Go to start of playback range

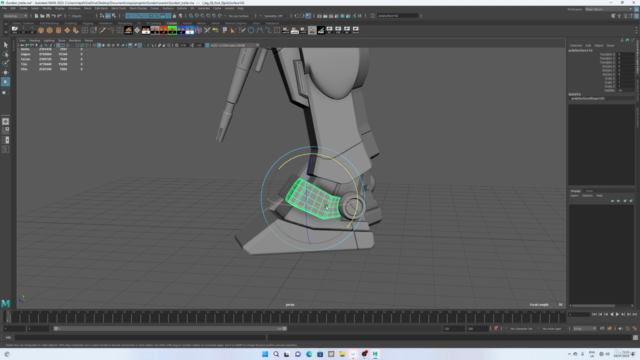click(x=594, y=314)
